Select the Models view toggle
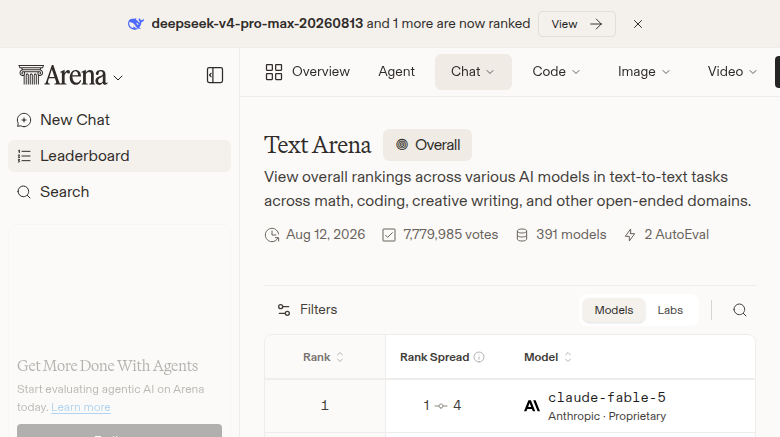Viewport: 780px width, 437px height. coord(614,310)
